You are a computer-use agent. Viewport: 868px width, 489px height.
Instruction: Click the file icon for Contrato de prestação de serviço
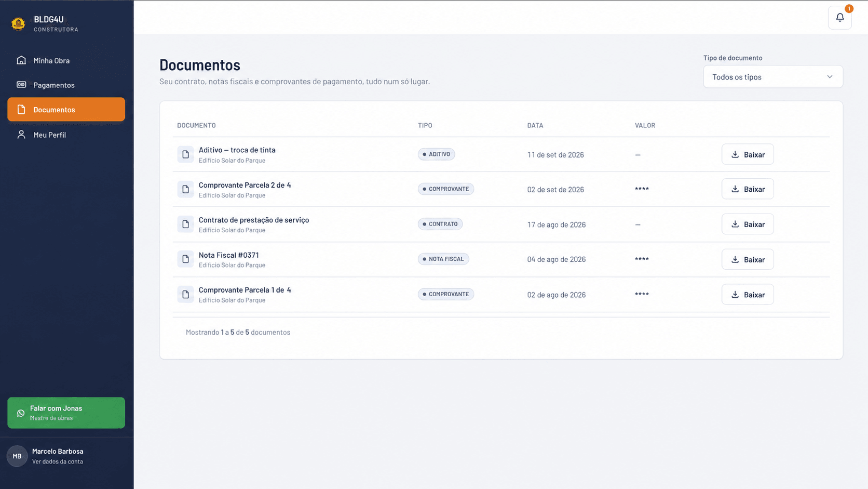click(185, 224)
